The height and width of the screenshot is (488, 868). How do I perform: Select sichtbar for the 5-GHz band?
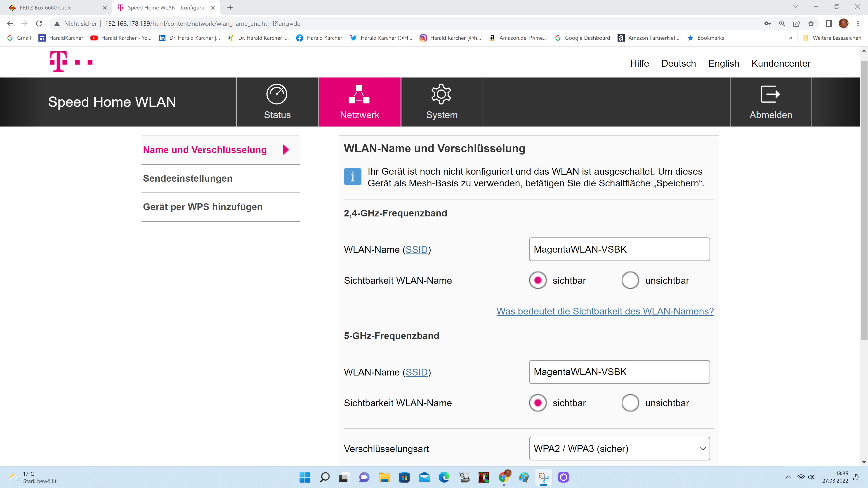point(538,403)
